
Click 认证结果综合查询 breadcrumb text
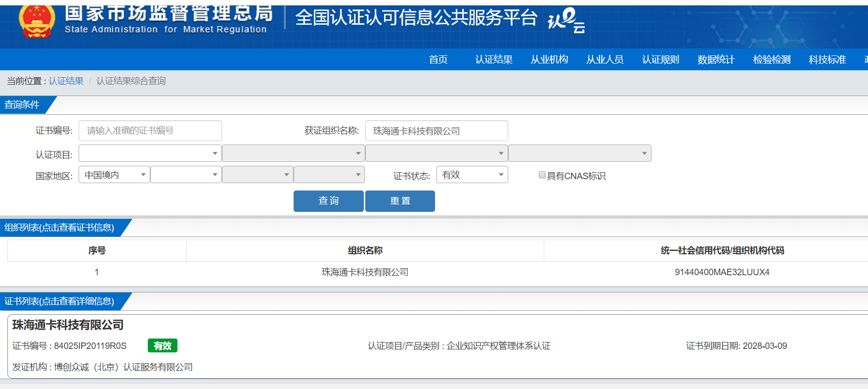point(131,81)
